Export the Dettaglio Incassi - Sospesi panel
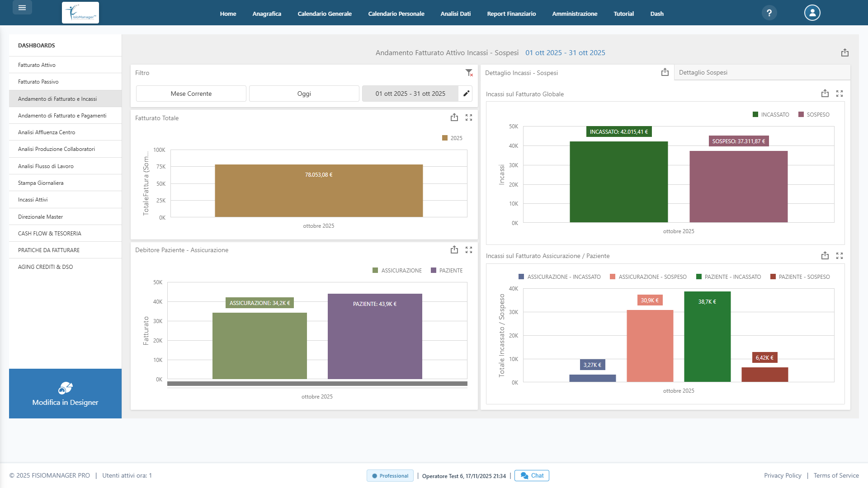This screenshot has width=868, height=488. click(664, 72)
